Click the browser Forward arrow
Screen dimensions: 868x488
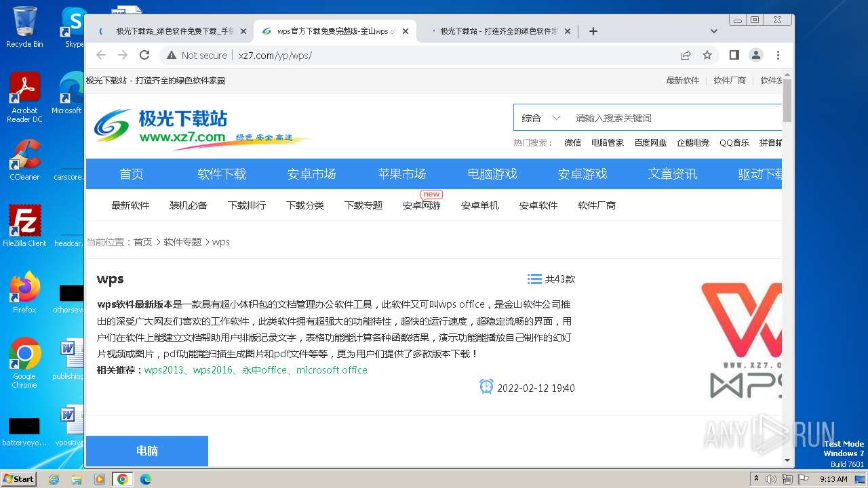pos(123,55)
